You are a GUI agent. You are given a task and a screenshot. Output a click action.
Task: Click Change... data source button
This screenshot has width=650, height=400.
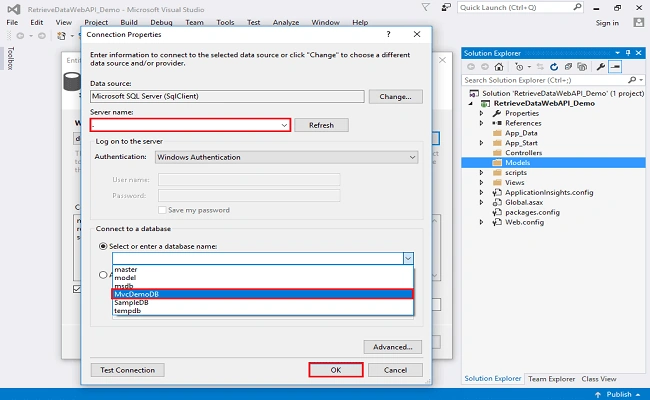pos(395,97)
